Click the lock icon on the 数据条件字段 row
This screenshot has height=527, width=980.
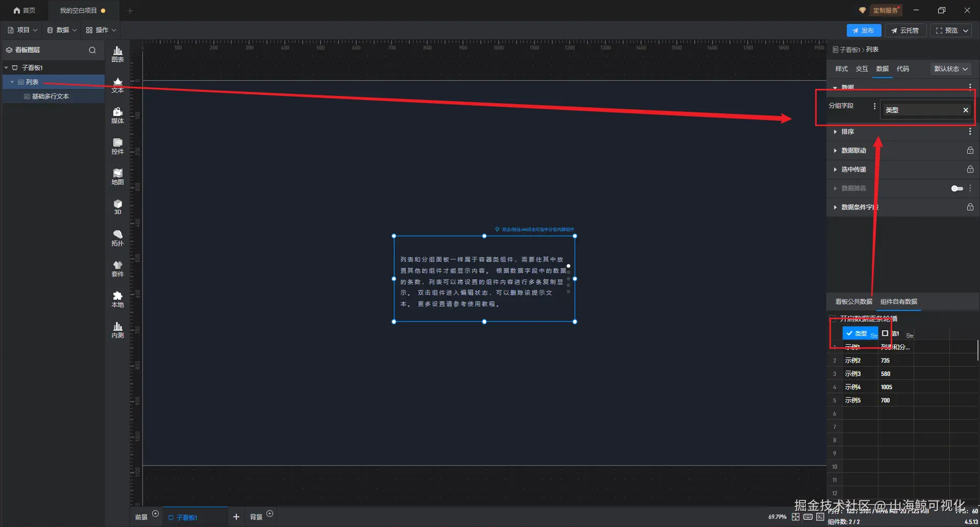coord(970,207)
